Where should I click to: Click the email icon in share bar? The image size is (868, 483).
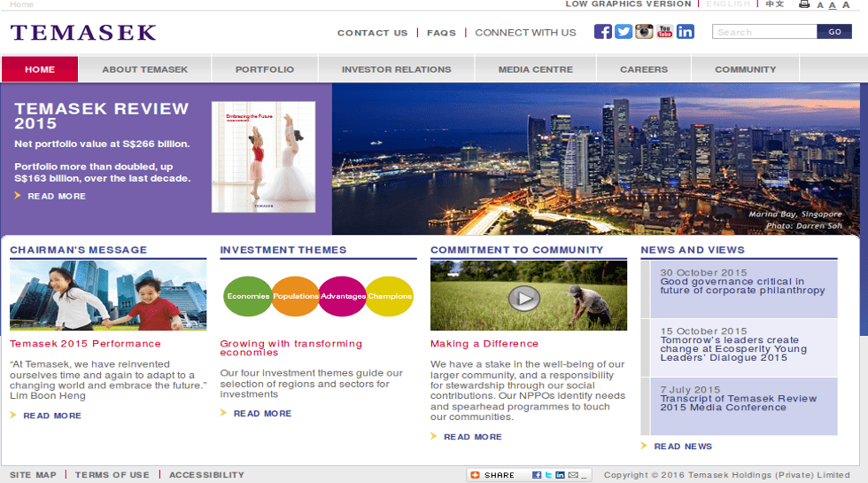tap(573, 475)
